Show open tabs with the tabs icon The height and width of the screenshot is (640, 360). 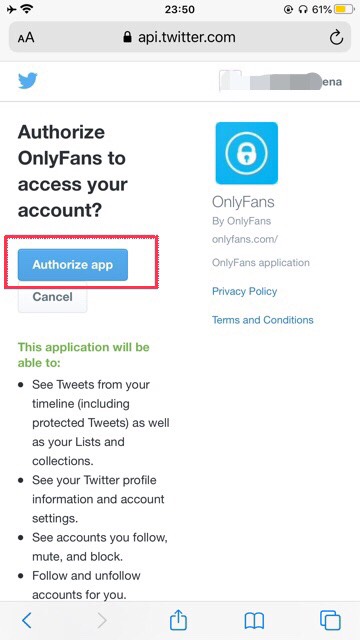pyautogui.click(x=330, y=620)
